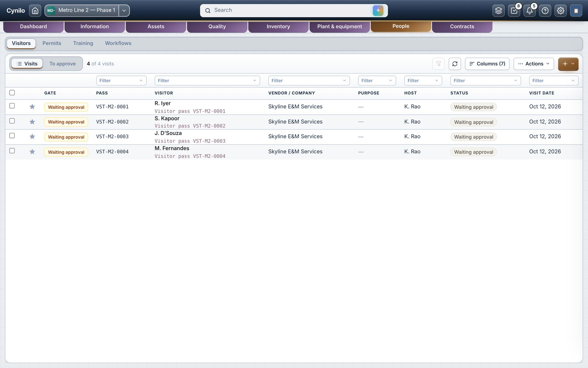The width and height of the screenshot is (588, 368).
Task: Switch to the Permits sub-tab
Action: (52, 43)
